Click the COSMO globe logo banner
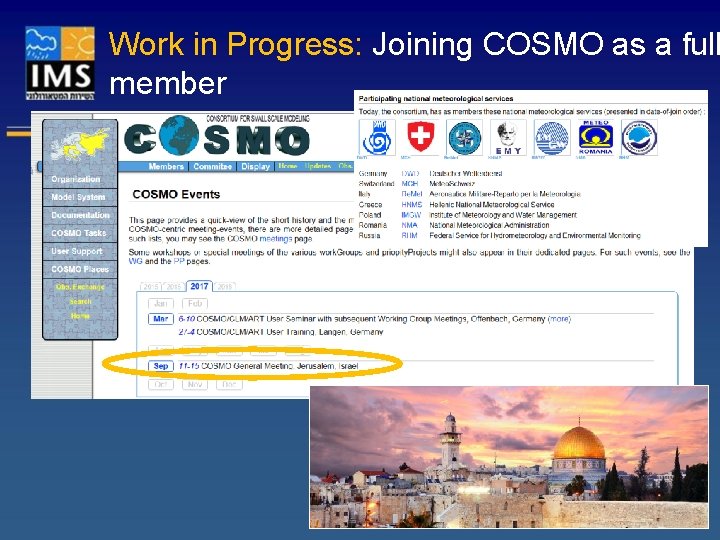The width and height of the screenshot is (720, 540). [x=217, y=136]
